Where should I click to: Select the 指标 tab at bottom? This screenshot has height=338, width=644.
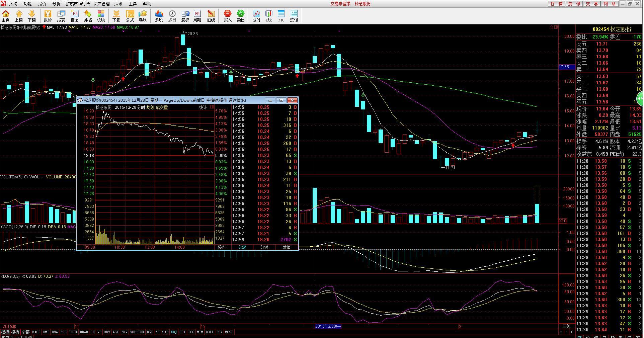coord(5,332)
